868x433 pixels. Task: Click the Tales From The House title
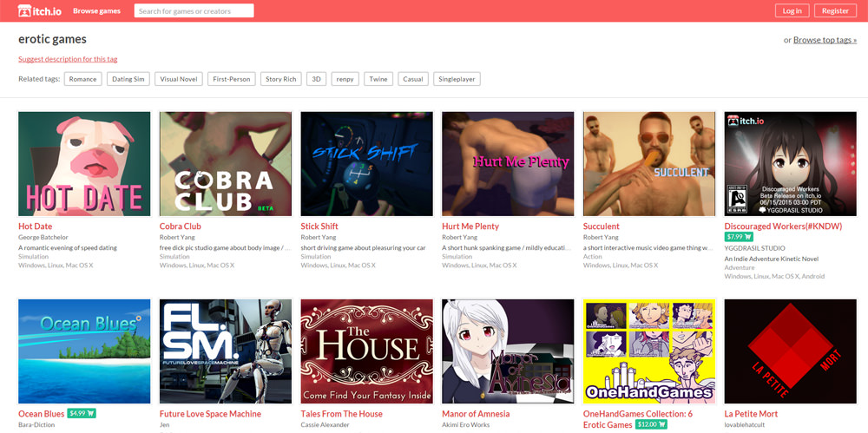click(x=341, y=414)
